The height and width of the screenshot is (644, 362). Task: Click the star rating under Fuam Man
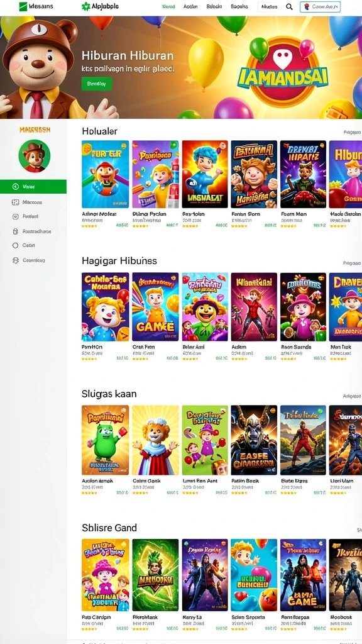[288, 226]
